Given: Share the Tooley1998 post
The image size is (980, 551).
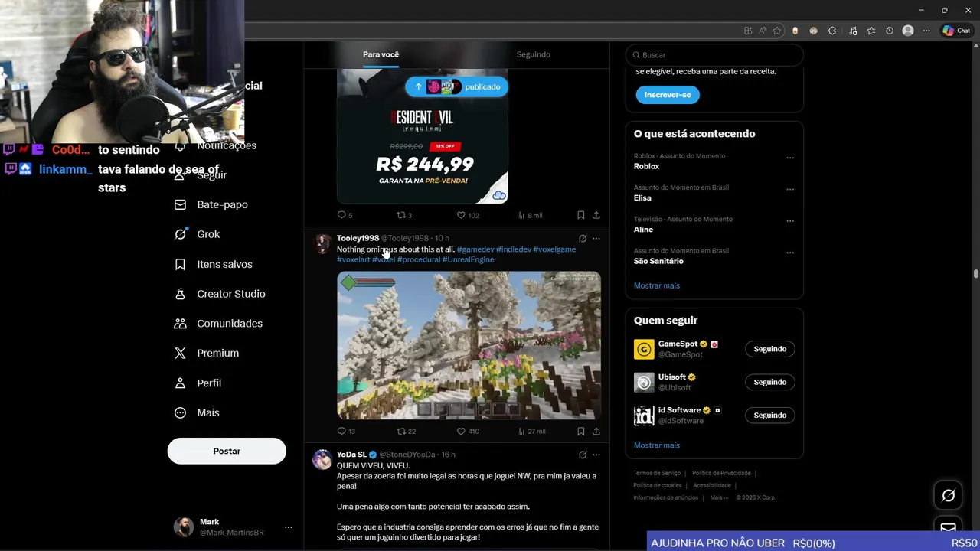Looking at the screenshot, I should (596, 432).
